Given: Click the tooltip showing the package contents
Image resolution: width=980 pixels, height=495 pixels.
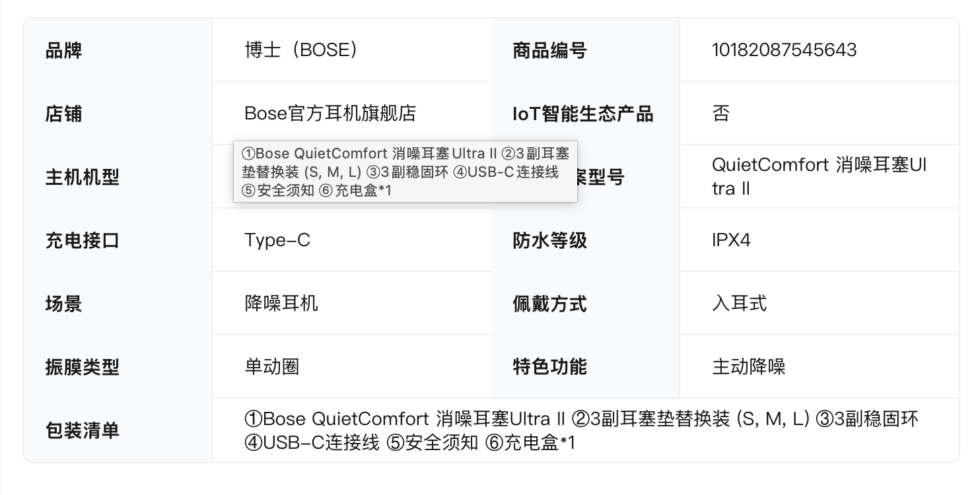Looking at the screenshot, I should click(x=405, y=172).
